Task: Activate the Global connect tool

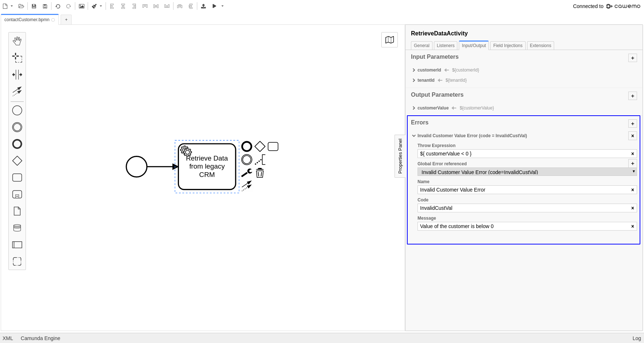Action: coord(17,92)
